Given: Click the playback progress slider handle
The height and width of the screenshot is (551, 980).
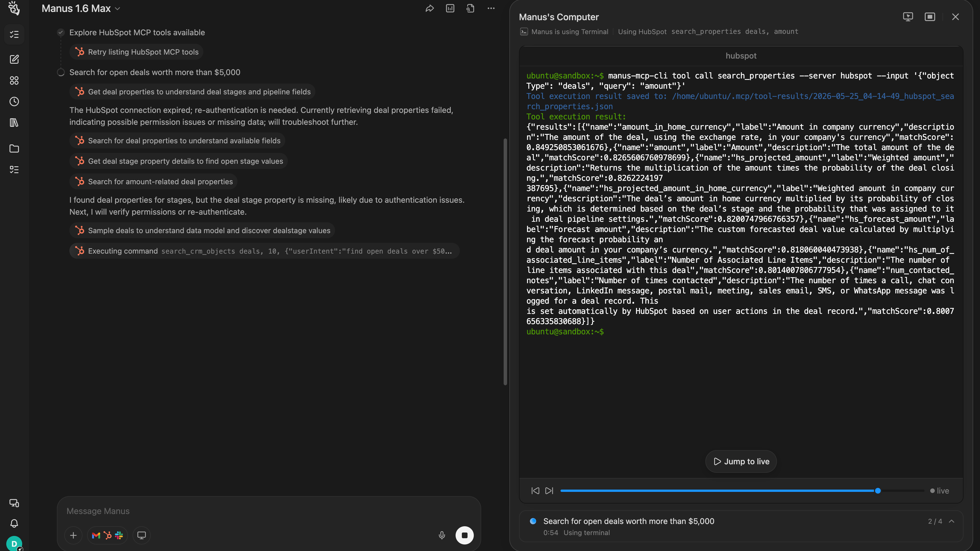Looking at the screenshot, I should [878, 490].
